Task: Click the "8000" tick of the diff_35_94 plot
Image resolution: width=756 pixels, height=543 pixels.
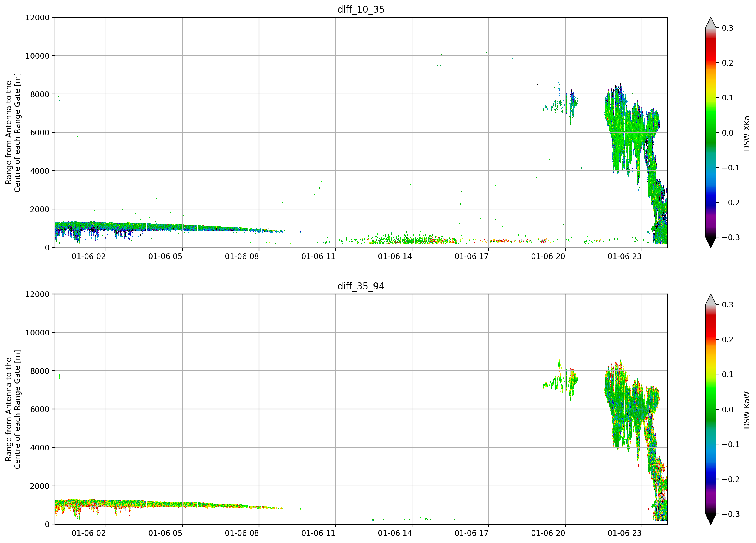Action: (x=40, y=371)
